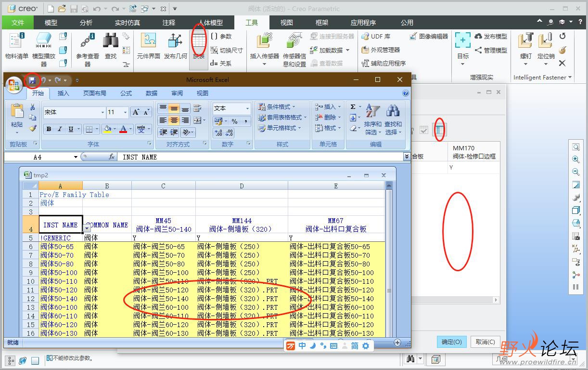Image resolution: width=588 pixels, height=370 pixels.
Task: Click Creo Parameters (参数) button
Action: 221,36
